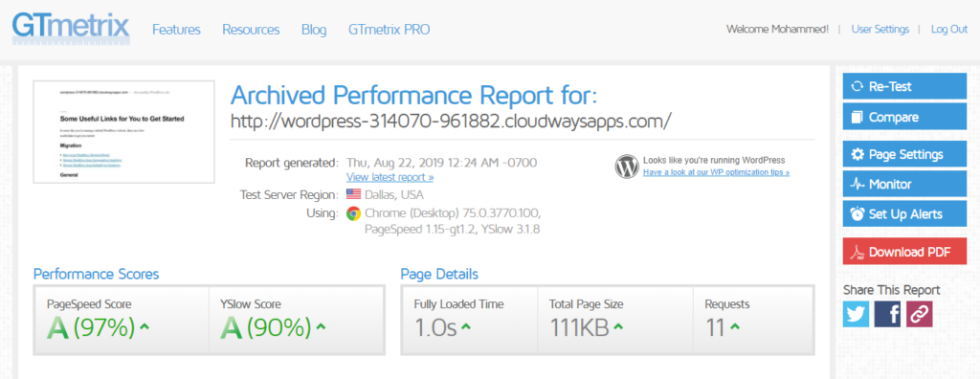Image resolution: width=980 pixels, height=379 pixels.
Task: Download the report as PDF
Action: click(x=904, y=252)
